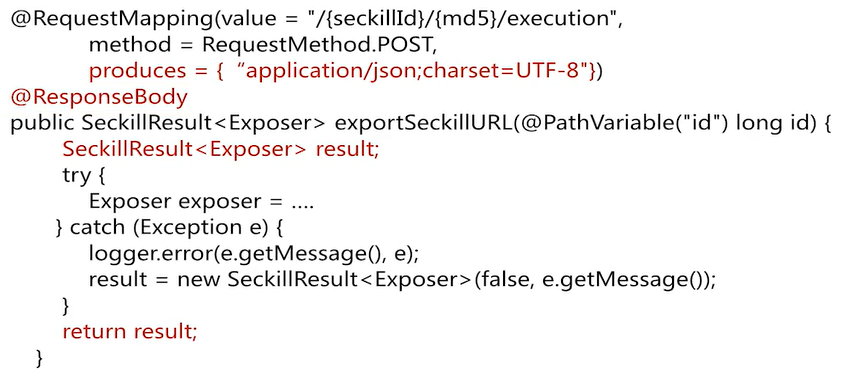Click RequestMethod.POST in the method line
Image resolution: width=847 pixels, height=372 pixels.
tap(319, 45)
